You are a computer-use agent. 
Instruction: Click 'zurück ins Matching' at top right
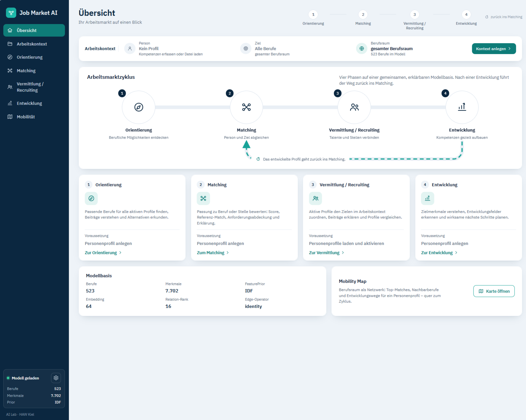[x=504, y=17]
